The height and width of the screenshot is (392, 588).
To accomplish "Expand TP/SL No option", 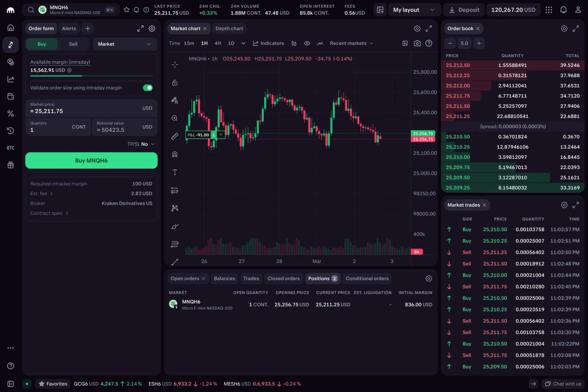I will [x=141, y=144].
